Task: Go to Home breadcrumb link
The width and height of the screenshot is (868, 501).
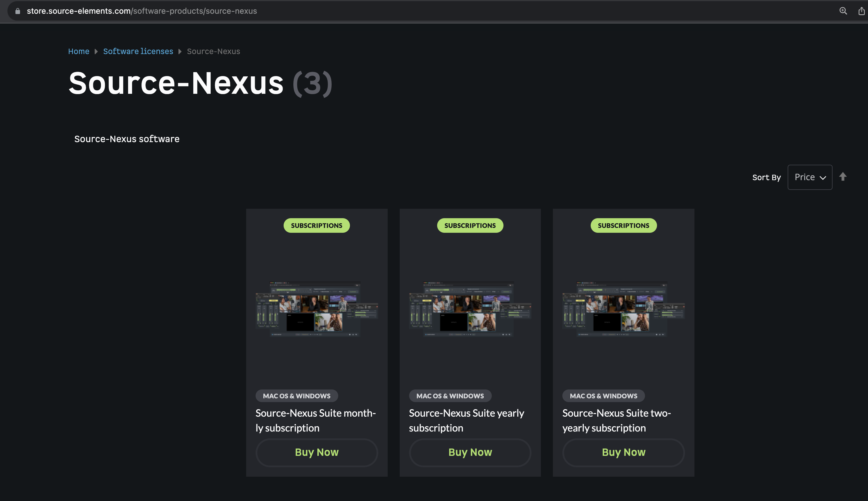Action: point(78,51)
